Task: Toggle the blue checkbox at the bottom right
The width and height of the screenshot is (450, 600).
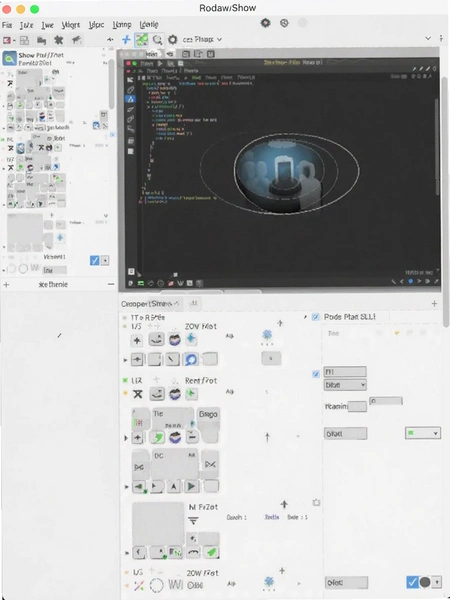Action: tap(412, 582)
